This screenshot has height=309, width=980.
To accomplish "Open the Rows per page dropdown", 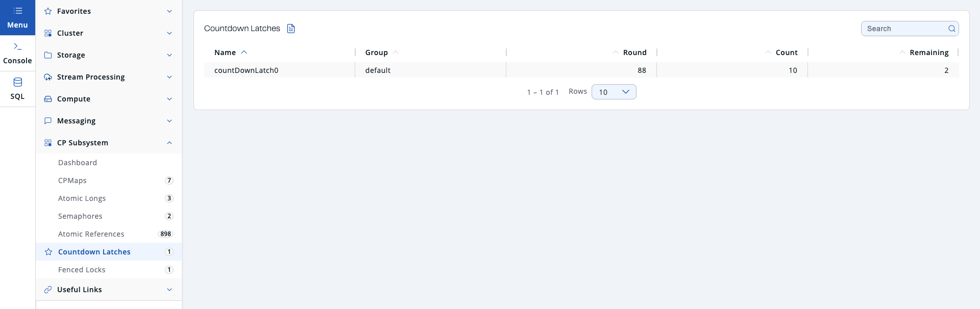I will pos(614,92).
